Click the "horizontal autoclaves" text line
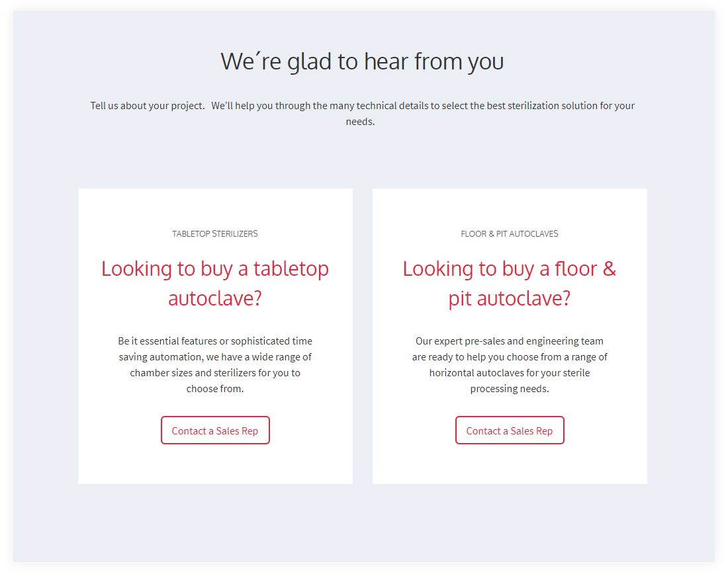This screenshot has height=572, width=728. click(x=509, y=373)
